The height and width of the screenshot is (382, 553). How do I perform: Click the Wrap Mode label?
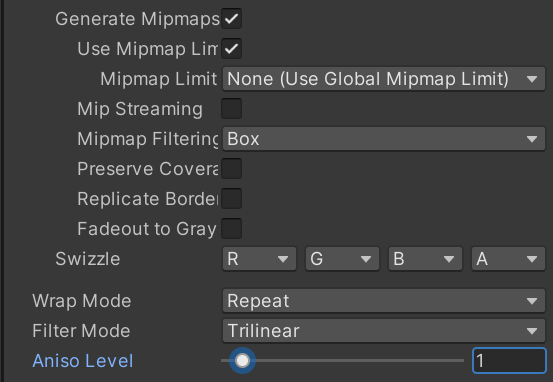pos(82,301)
